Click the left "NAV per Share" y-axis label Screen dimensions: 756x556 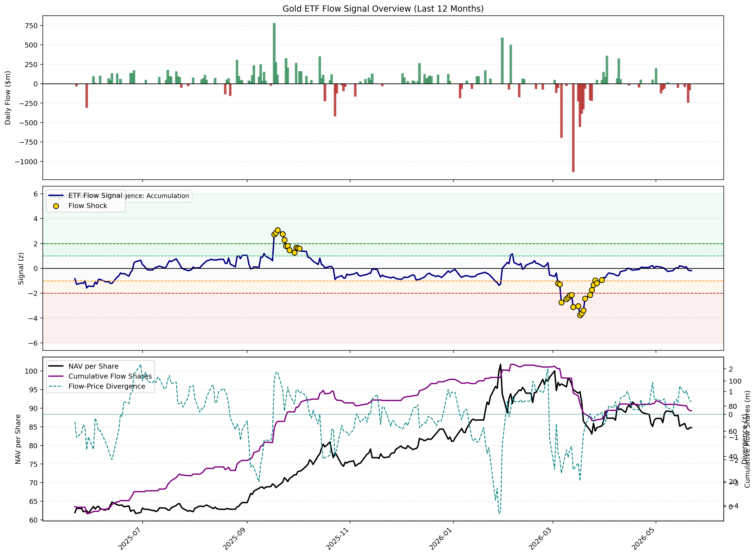[18, 439]
